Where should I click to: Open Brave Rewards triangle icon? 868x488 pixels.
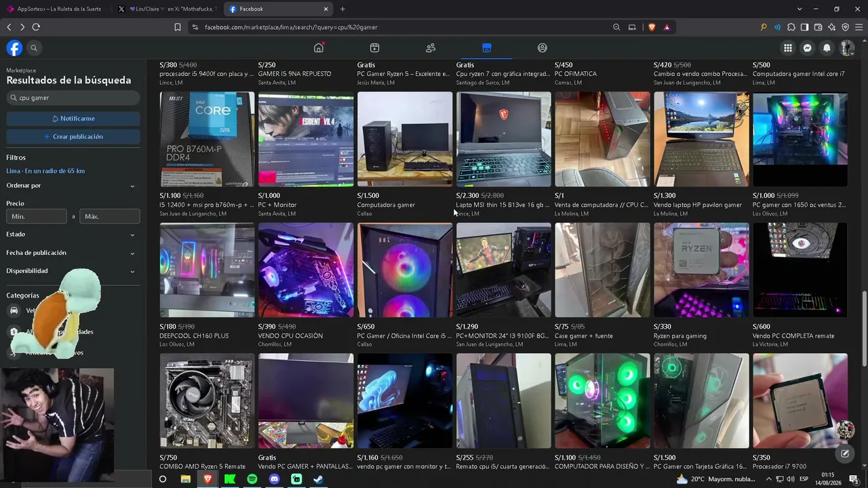point(667,27)
